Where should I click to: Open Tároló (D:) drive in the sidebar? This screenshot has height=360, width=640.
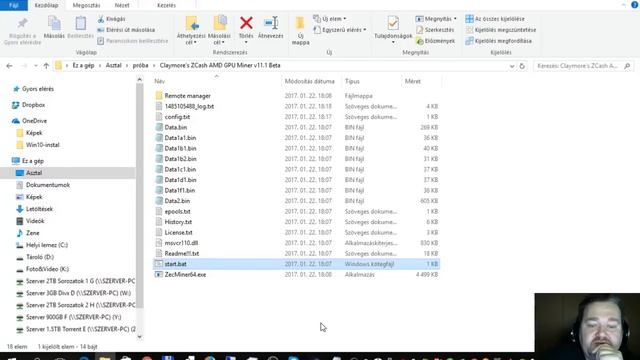coord(40,257)
